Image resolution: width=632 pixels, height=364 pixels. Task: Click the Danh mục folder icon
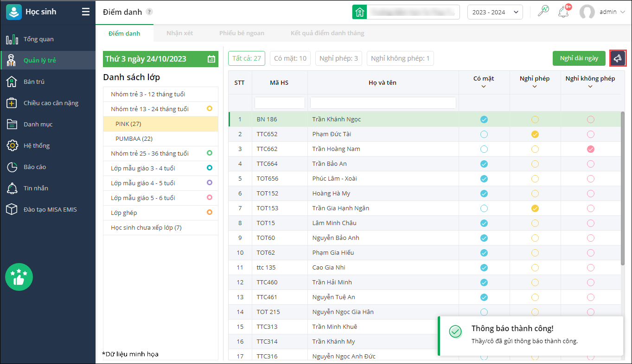coord(12,125)
